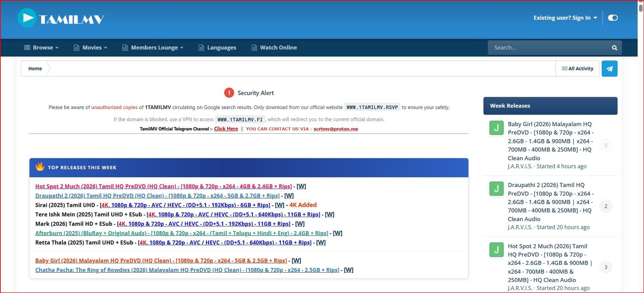Expand the Members Lounge dropdown

point(153,48)
